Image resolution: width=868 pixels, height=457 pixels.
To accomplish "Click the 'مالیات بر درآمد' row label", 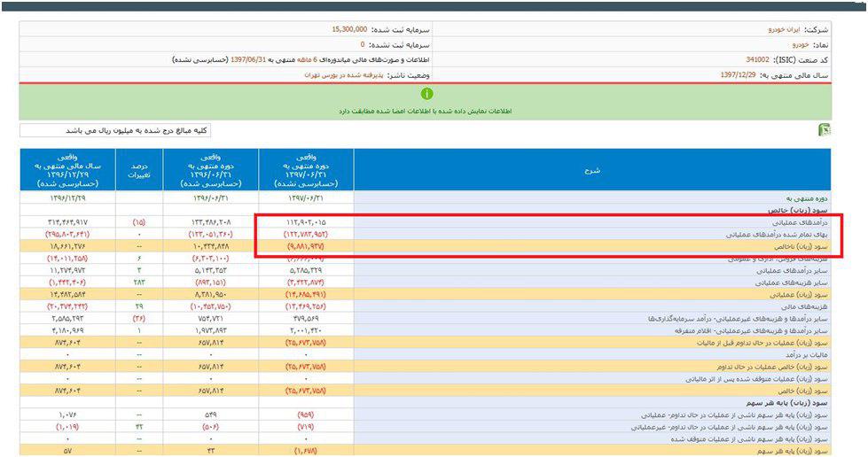I will pyautogui.click(x=807, y=355).
